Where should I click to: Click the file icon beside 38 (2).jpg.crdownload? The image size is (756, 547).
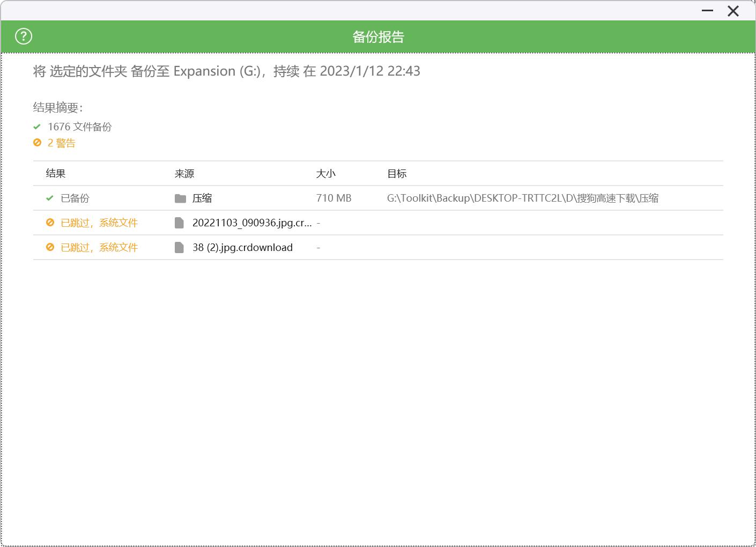(x=180, y=247)
